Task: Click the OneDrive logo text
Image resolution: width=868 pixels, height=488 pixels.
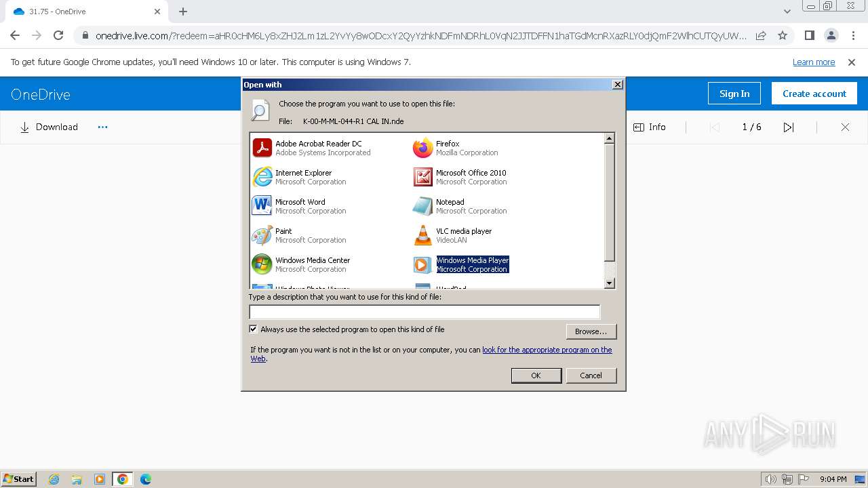Action: click(40, 94)
